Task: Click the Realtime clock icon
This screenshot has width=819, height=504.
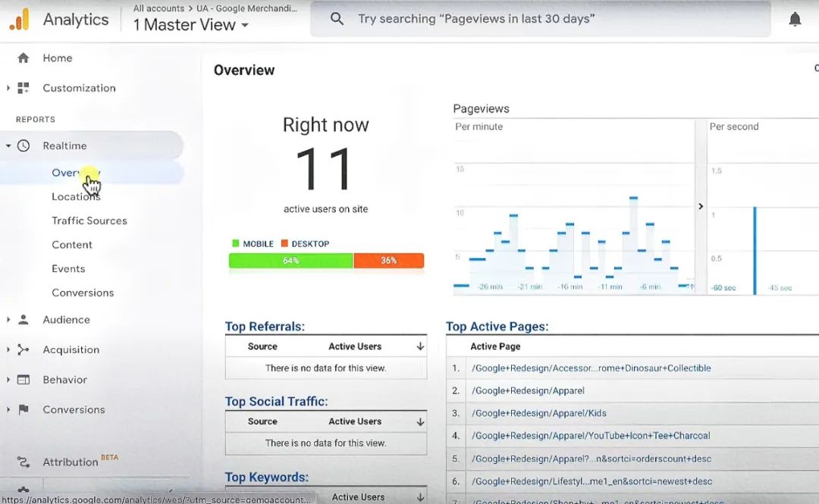Action: 24,146
